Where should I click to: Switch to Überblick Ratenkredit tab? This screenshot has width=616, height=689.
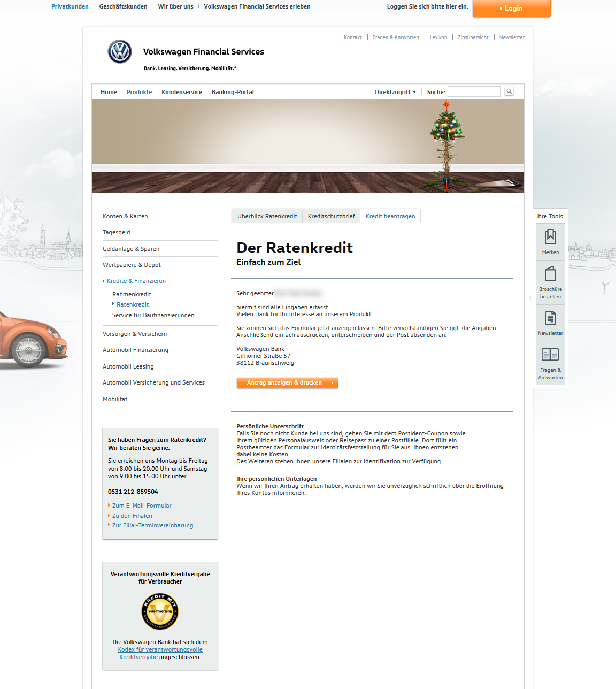point(267,216)
